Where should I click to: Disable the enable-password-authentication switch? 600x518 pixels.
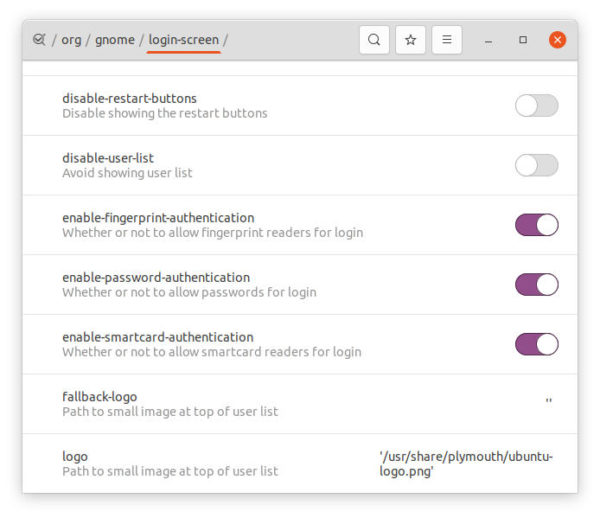pos(536,285)
